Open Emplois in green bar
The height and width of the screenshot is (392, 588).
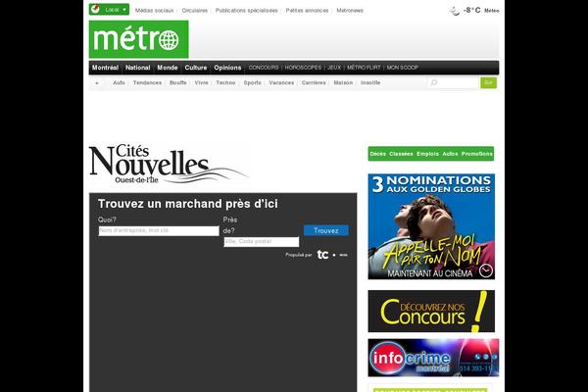coord(427,154)
